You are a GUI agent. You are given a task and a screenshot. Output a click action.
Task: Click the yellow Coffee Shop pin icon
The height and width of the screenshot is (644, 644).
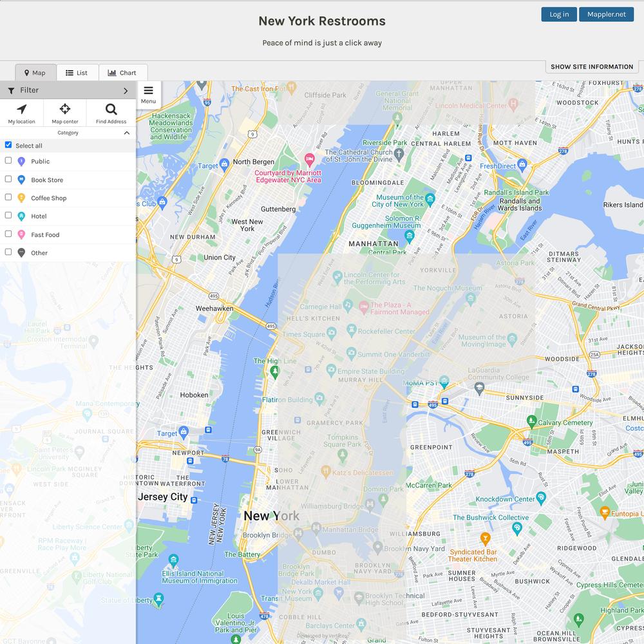click(21, 198)
